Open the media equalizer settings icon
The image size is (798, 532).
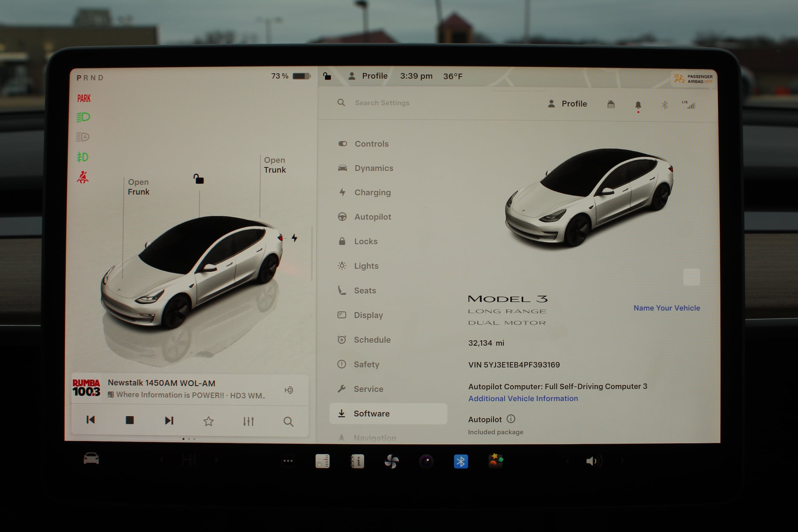point(248,421)
